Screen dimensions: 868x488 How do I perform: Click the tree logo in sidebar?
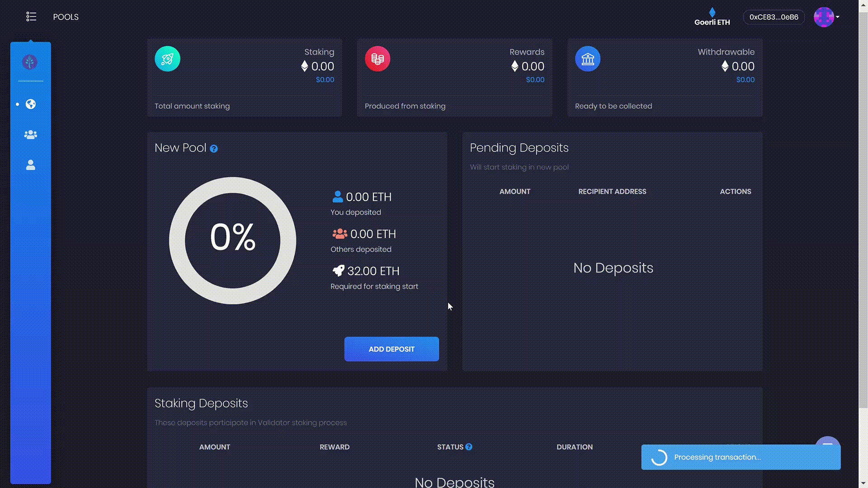(30, 62)
